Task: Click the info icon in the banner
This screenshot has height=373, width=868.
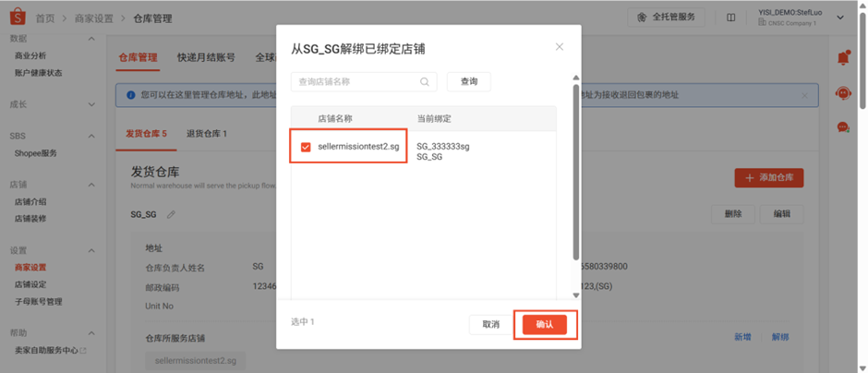Action: (x=130, y=95)
